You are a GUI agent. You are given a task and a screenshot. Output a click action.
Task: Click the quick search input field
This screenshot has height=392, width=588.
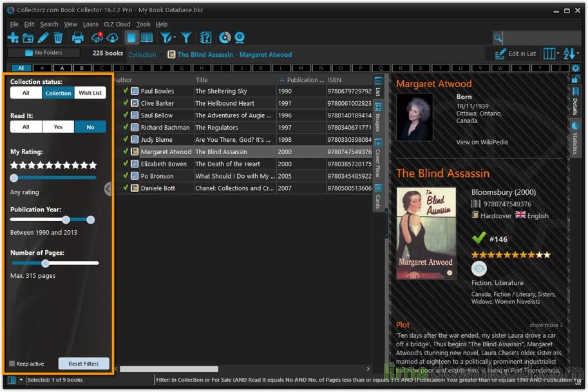pos(542,37)
